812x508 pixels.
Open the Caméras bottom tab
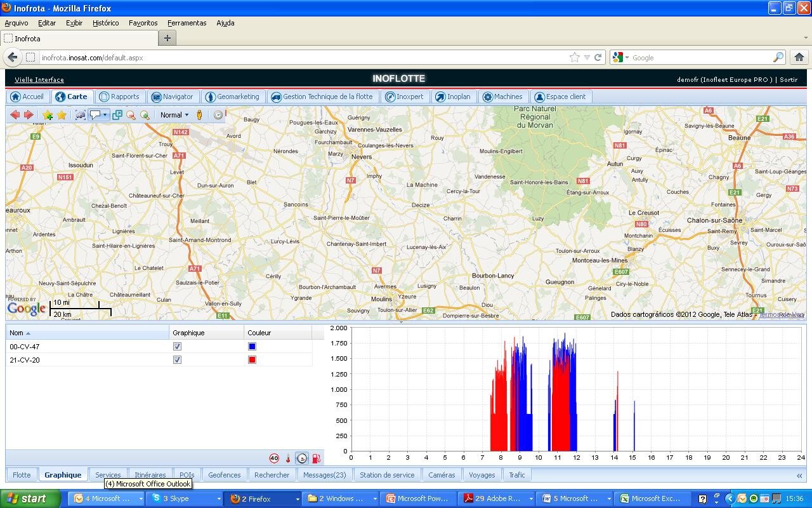pyautogui.click(x=442, y=475)
